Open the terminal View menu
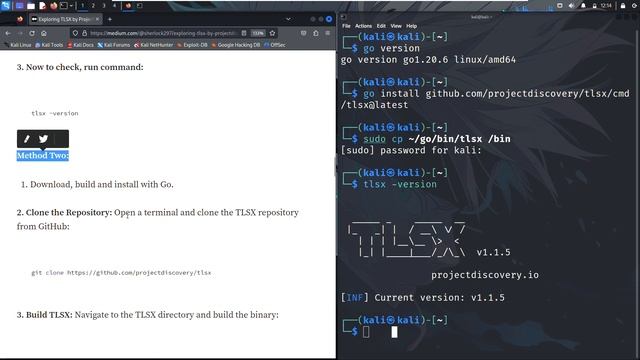 tap(396, 26)
